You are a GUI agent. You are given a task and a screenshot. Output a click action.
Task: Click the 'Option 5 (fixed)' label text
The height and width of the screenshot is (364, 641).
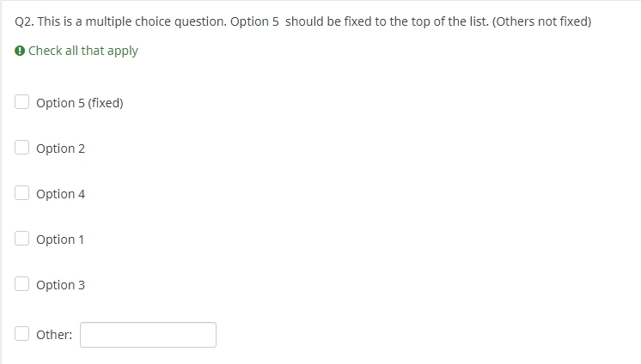tap(79, 103)
